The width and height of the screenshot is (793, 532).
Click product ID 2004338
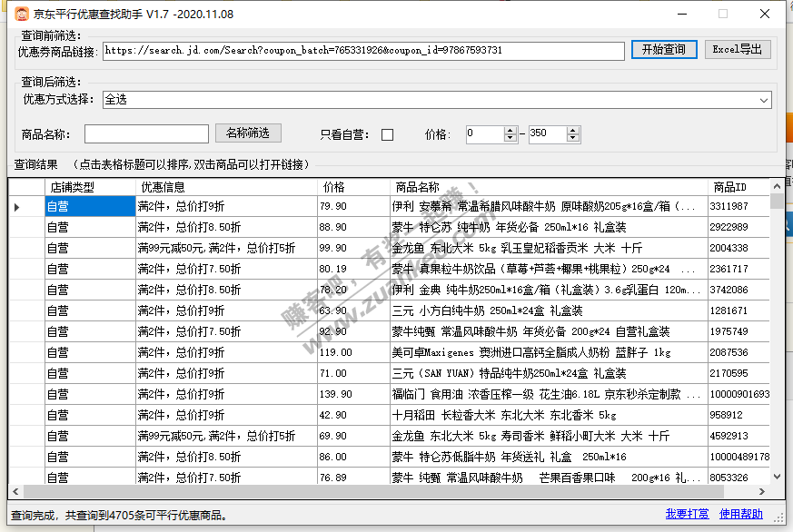point(738,248)
